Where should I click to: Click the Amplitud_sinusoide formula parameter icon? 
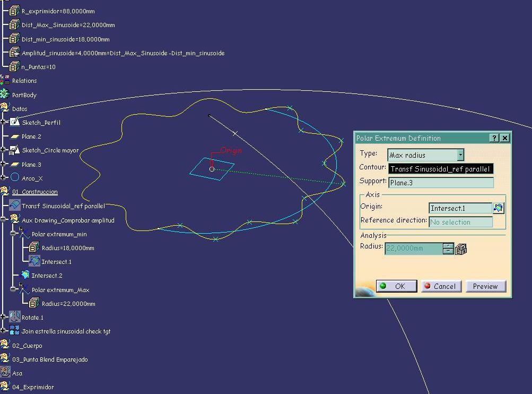pos(14,53)
